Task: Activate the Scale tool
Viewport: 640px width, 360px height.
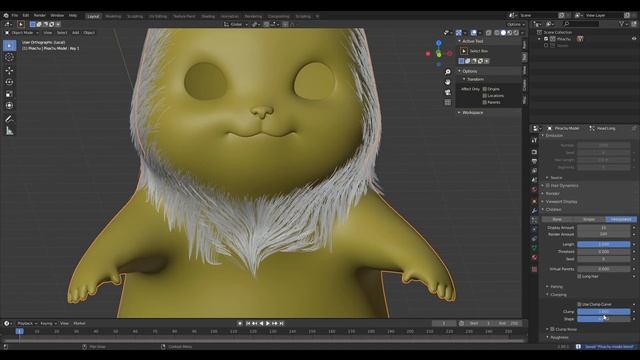Action: [x=9, y=94]
